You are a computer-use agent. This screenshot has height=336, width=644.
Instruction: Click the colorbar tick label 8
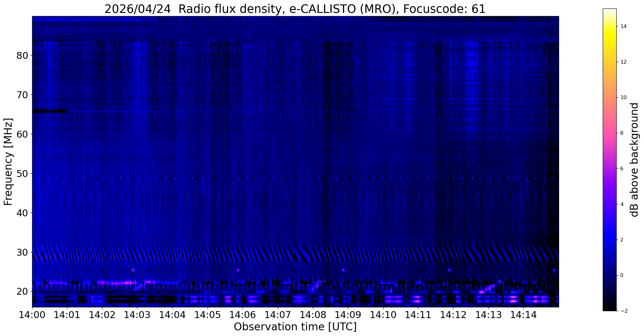coord(621,133)
